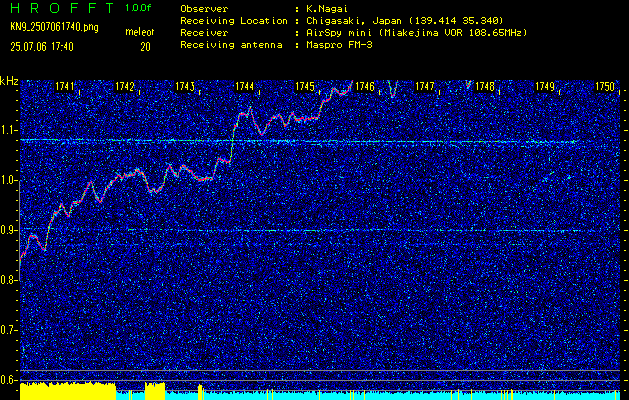Image resolution: width=629 pixels, height=400 pixels.
Task: Click the 'Receiver' field label
Action: [204, 32]
